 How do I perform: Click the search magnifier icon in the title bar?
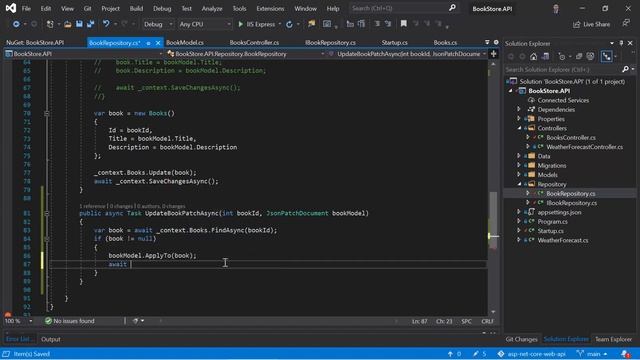point(452,8)
